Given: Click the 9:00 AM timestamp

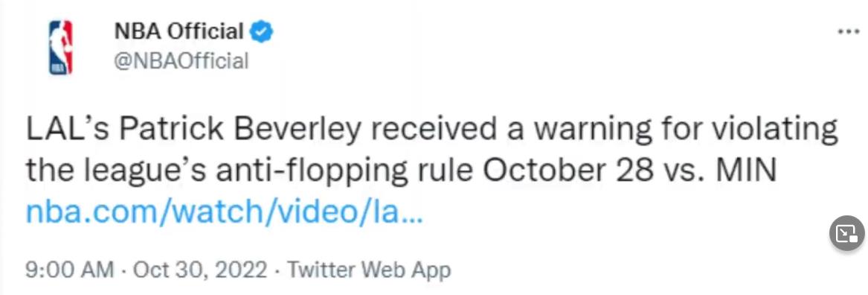Looking at the screenshot, I should 70,270.
